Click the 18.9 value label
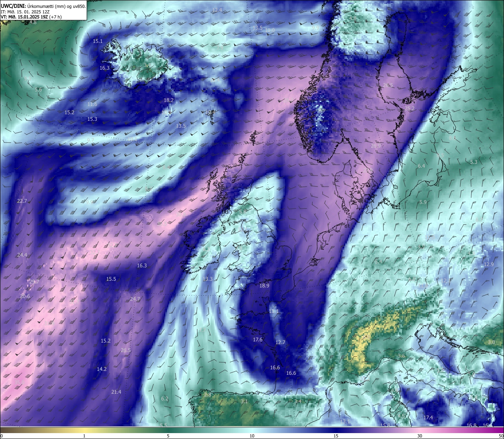The height and width of the screenshot is (439, 504). tap(264, 286)
